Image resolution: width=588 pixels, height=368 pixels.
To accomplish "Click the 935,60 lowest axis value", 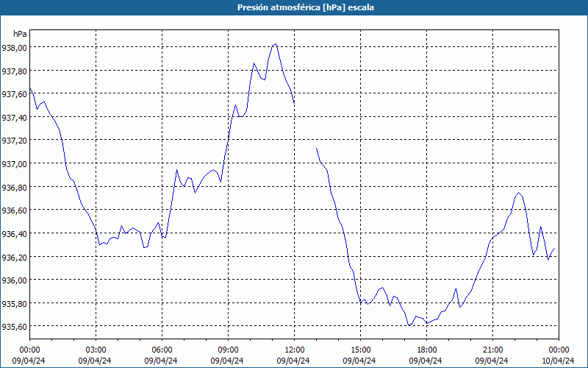I will click(x=14, y=327).
